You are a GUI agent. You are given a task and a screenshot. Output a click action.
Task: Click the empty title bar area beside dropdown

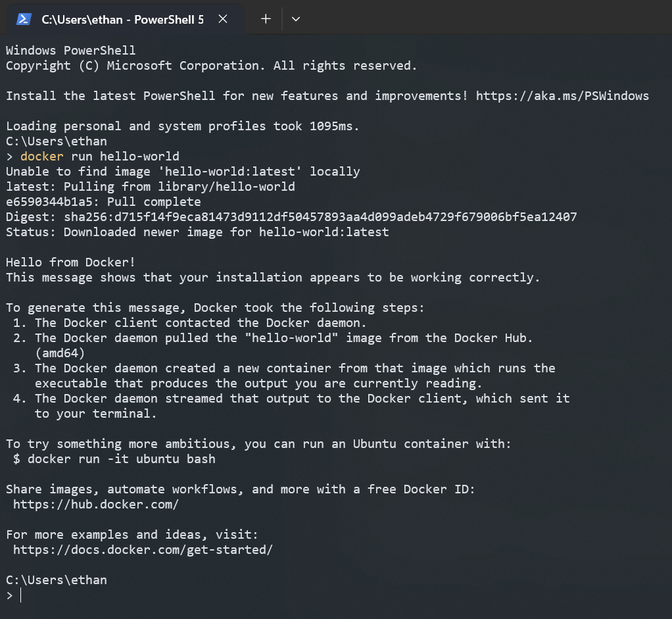coord(489,17)
